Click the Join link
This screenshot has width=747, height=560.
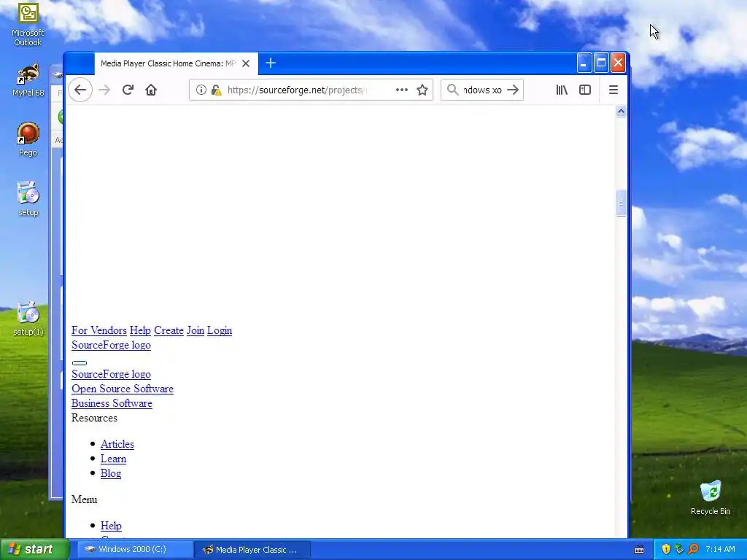(196, 330)
